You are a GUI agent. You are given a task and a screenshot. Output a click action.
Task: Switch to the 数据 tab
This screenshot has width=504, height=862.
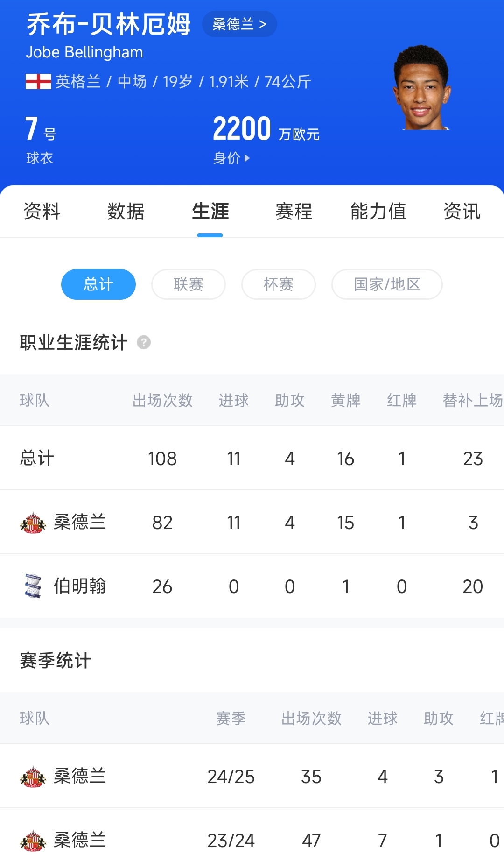pos(126,212)
